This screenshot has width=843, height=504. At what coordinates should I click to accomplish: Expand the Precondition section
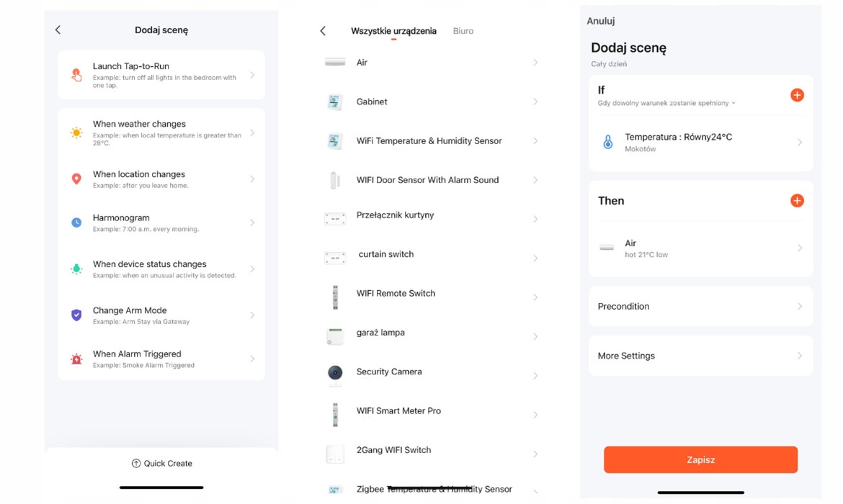point(798,305)
